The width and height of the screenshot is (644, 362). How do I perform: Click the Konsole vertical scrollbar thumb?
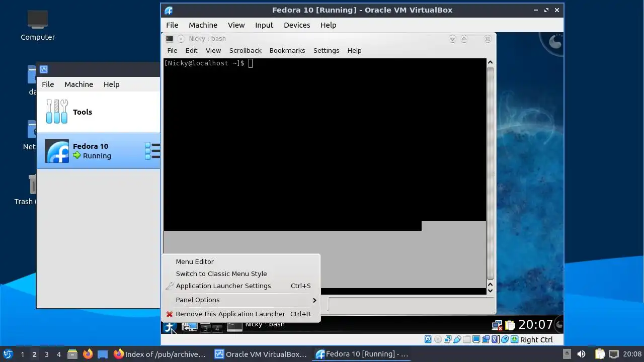point(490,173)
